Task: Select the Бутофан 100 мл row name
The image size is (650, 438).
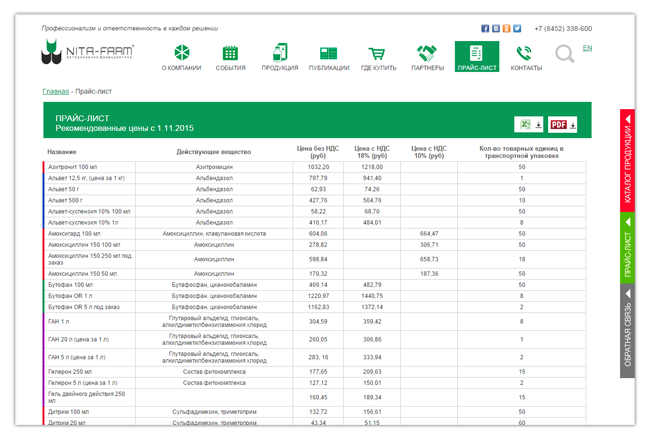Action: [x=70, y=285]
